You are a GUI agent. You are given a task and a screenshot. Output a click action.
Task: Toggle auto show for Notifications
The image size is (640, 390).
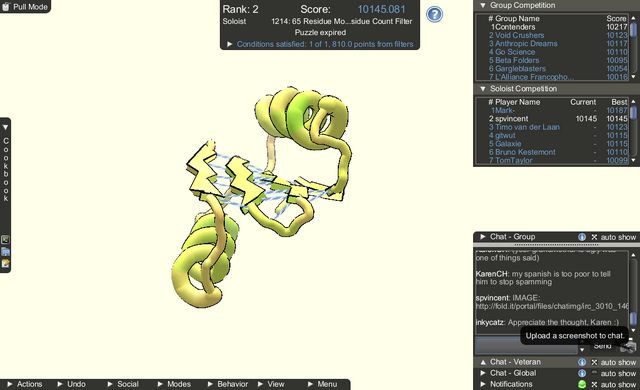(594, 384)
